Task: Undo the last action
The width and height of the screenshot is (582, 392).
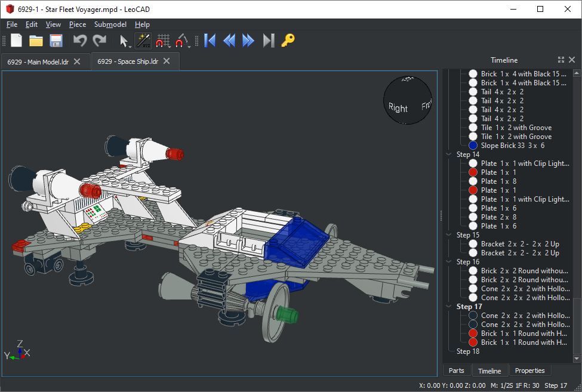Action: (79, 41)
